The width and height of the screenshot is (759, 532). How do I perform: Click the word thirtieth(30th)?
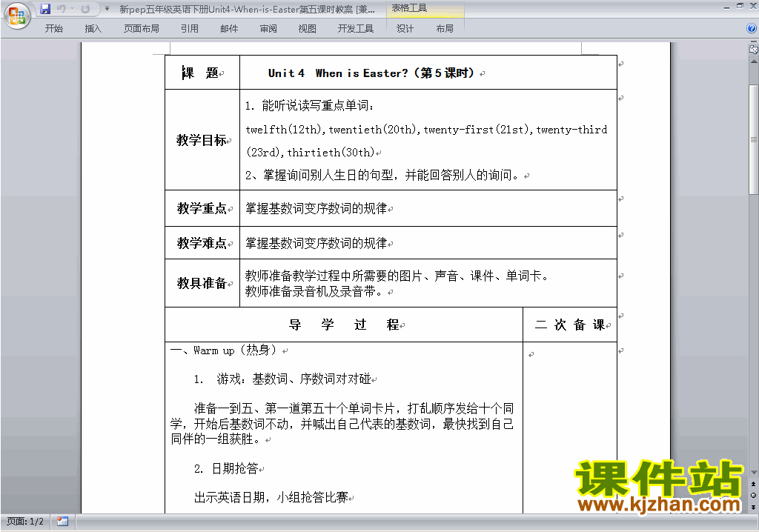coord(331,153)
